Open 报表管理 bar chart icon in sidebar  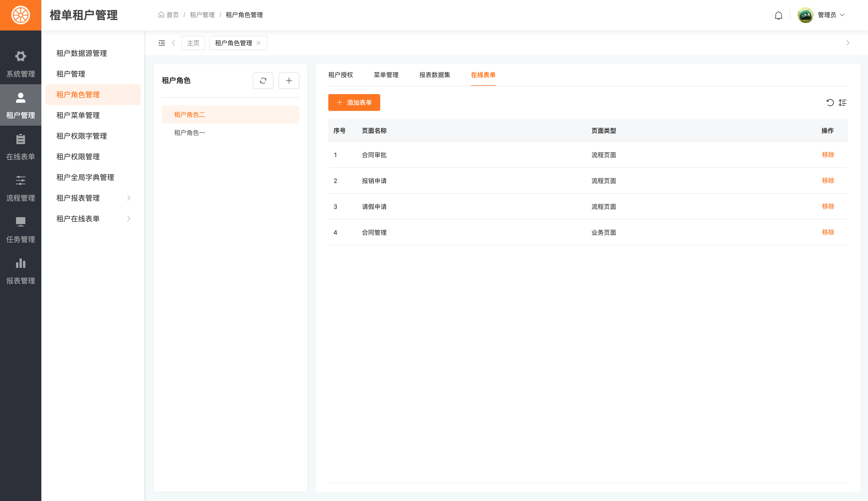(x=21, y=263)
